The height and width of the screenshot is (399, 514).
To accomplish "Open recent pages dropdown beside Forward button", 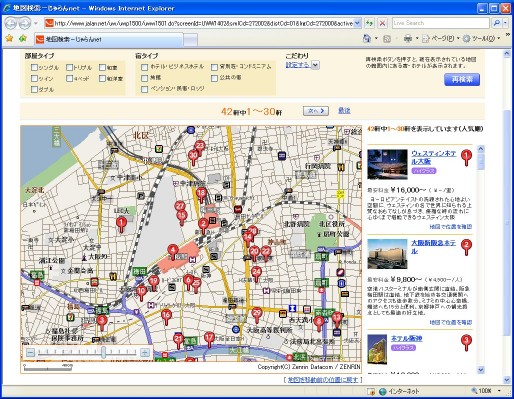I will 36,23.
